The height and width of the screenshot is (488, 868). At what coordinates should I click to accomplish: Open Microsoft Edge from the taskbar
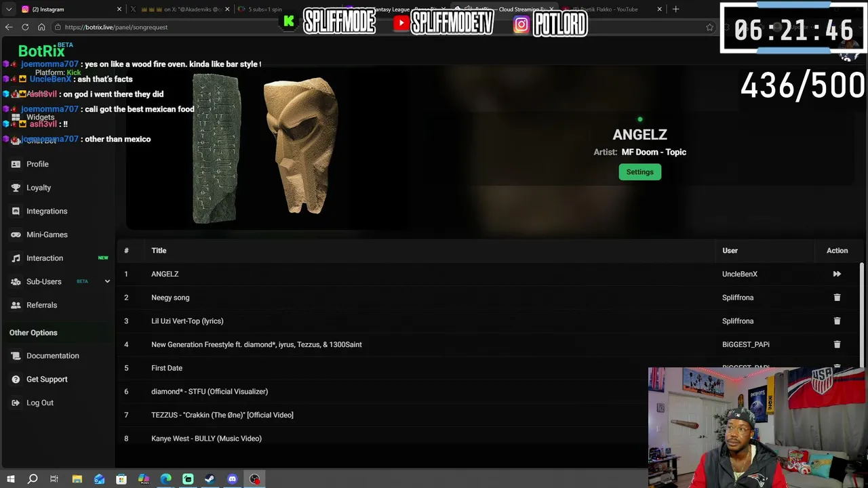pyautogui.click(x=166, y=479)
